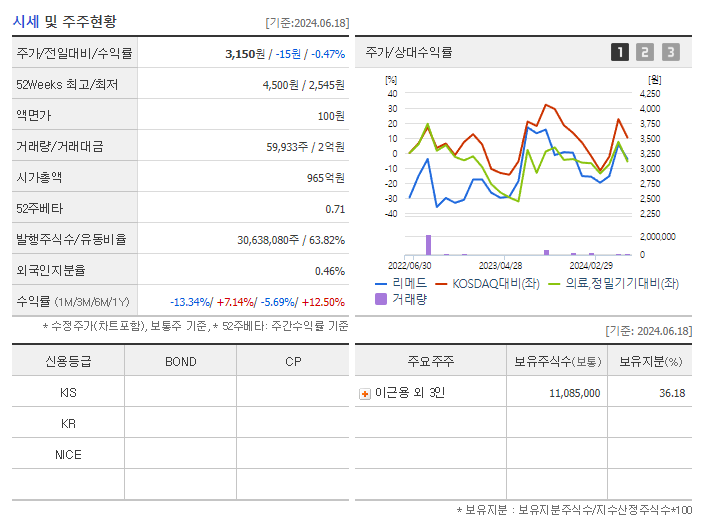Expand the 이근용 외 3인 shareholder row
Viewport: 702px width, 525px height.
[365, 394]
